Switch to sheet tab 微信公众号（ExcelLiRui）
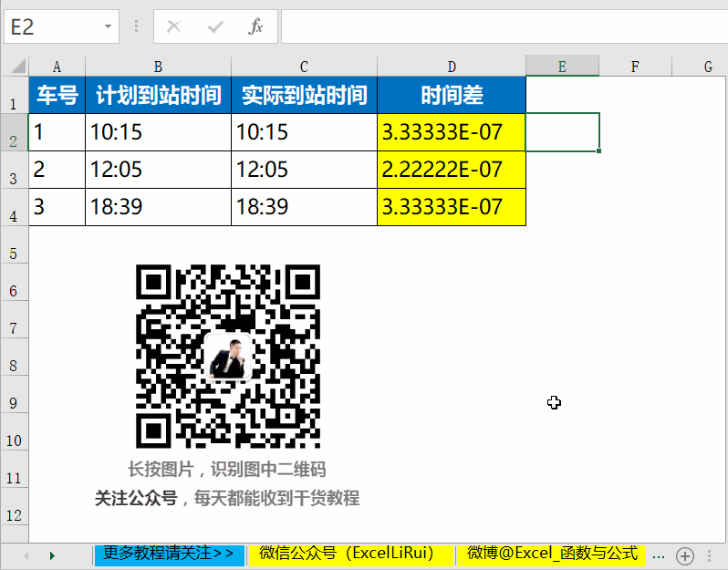This screenshot has width=728, height=570. pyautogui.click(x=349, y=554)
